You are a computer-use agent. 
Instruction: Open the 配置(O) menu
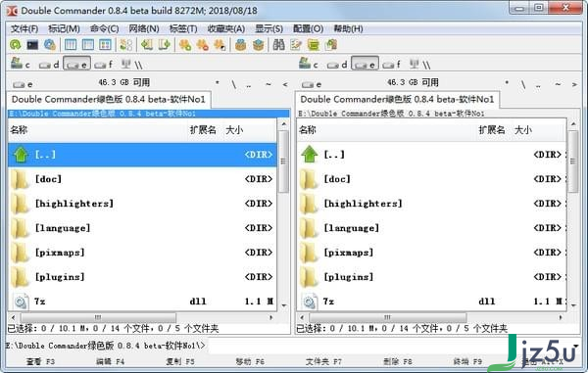(309, 28)
